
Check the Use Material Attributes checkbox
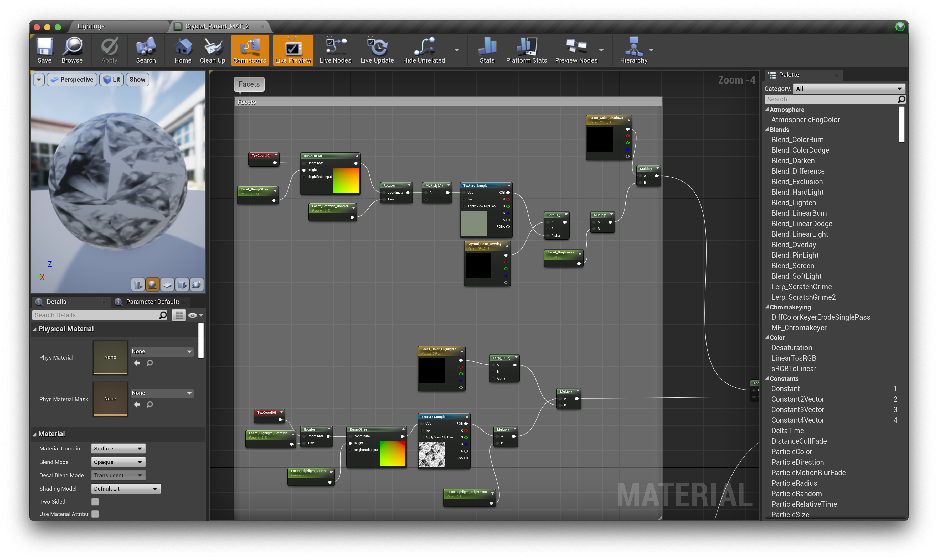95,514
